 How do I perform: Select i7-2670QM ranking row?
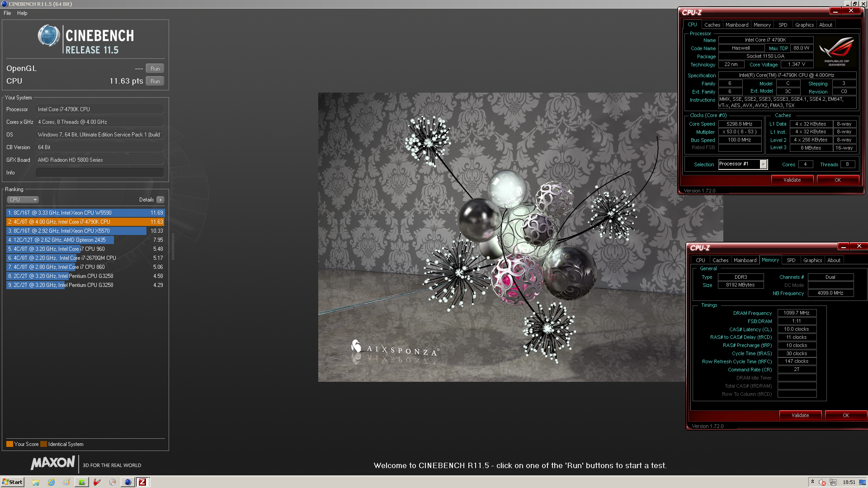click(85, 258)
